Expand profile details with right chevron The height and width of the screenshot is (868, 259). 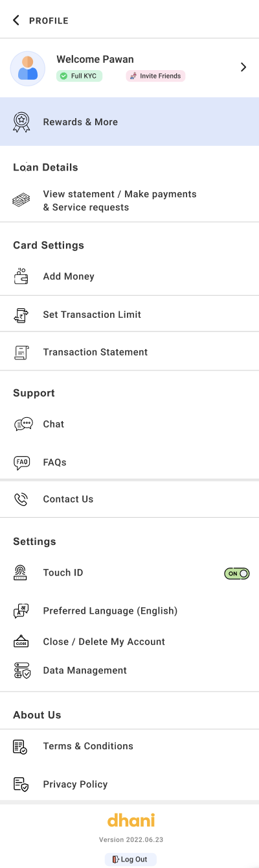click(243, 67)
